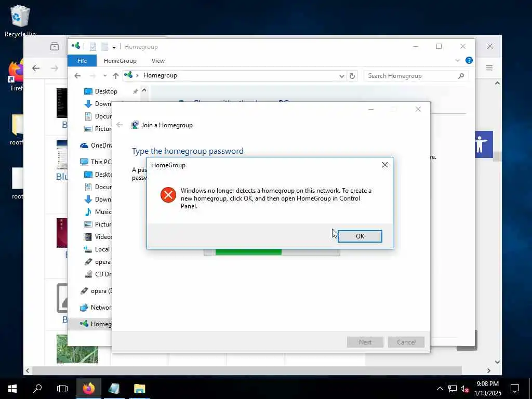Click the red error icon in dialog
This screenshot has width=532, height=399.
(x=168, y=195)
